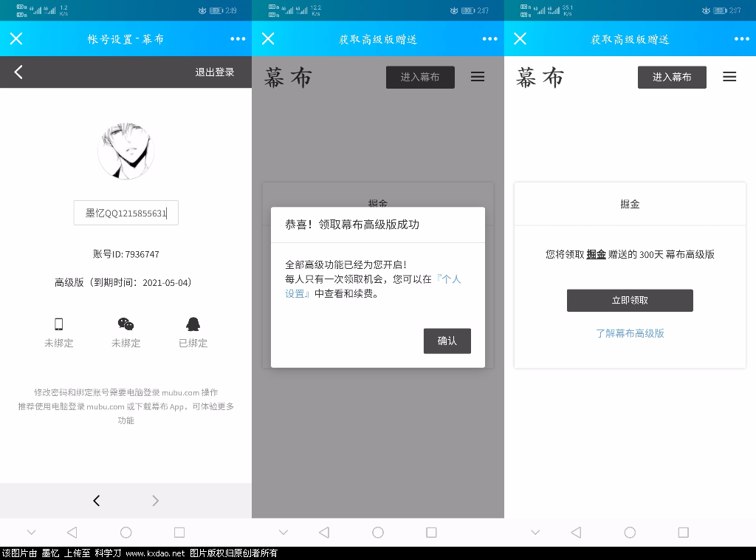Go to previous page with bottom browser back chevron
The height and width of the screenshot is (560, 756).
[x=97, y=501]
